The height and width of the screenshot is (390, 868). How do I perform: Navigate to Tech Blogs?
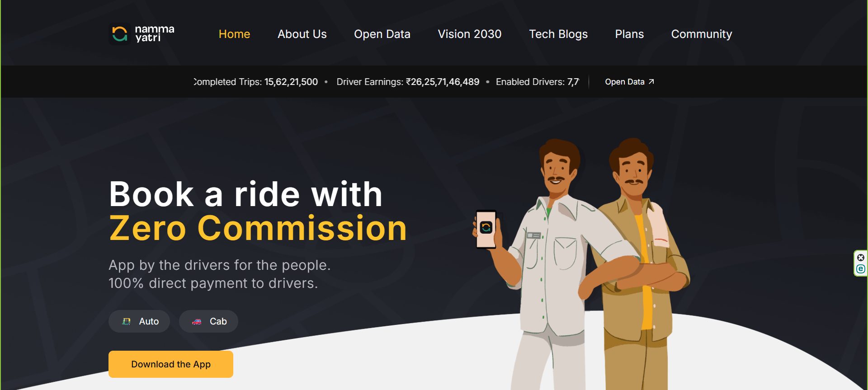click(x=558, y=34)
